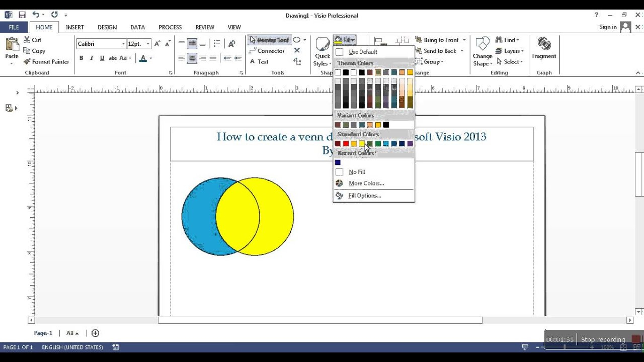The width and height of the screenshot is (644, 362).
Task: Click the bullets list icon
Action: coord(217,44)
